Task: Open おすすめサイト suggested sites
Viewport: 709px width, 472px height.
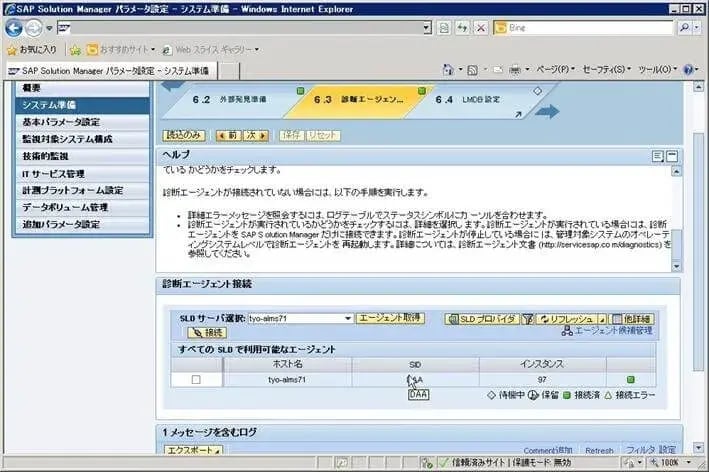Action: [x=121, y=50]
